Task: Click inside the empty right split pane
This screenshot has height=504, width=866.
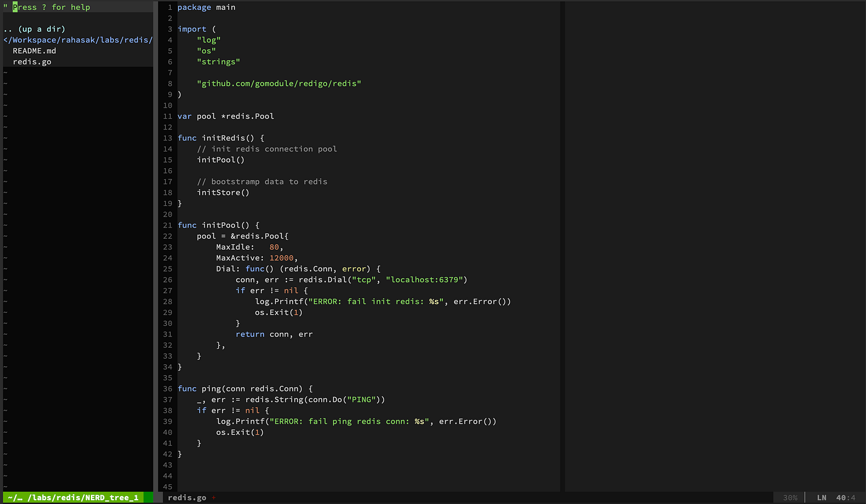Action: [711, 247]
